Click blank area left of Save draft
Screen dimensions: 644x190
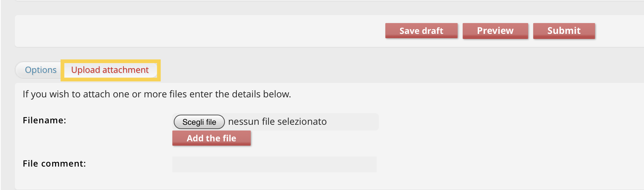tap(216, 31)
